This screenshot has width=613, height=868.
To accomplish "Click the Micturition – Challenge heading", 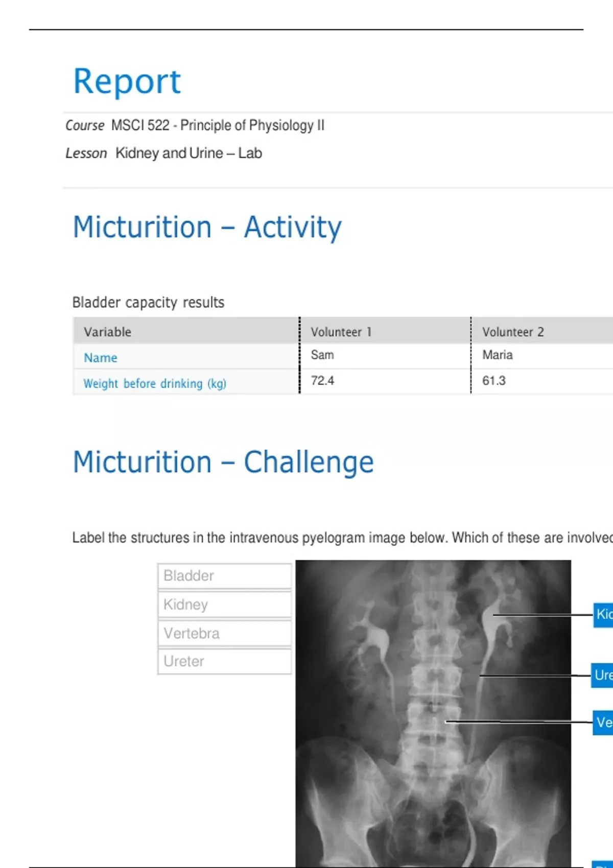I will (223, 462).
